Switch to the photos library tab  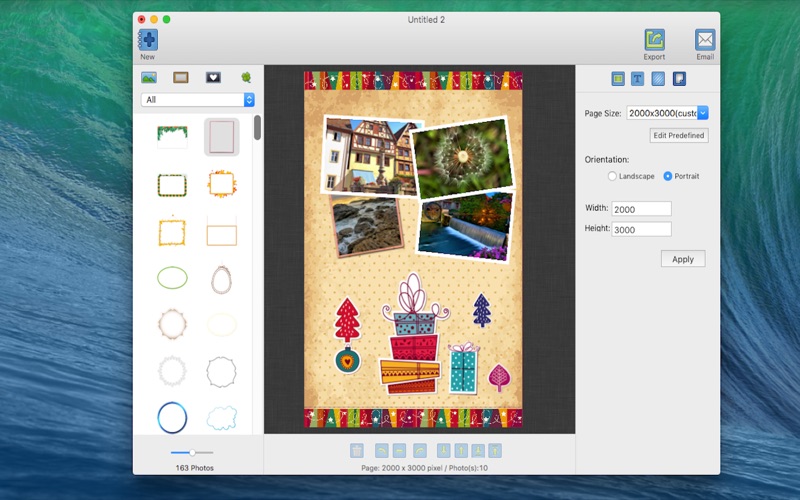point(149,78)
